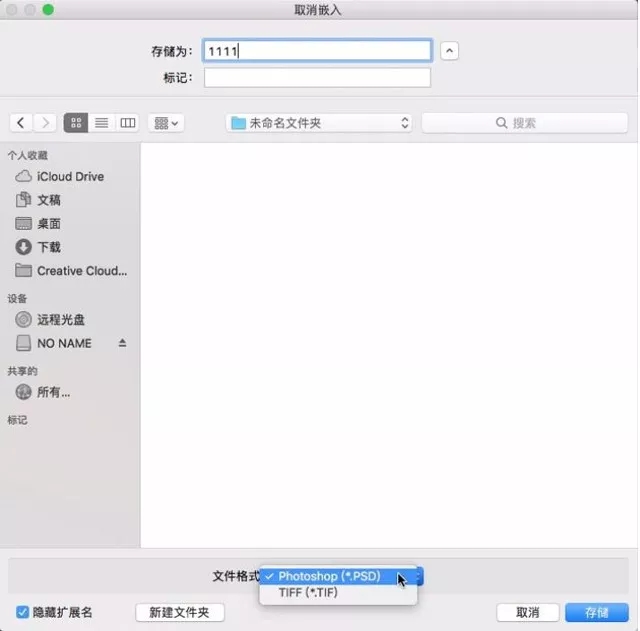The height and width of the screenshot is (631, 640).
Task: Go forward with the right chevron button
Action: point(45,123)
